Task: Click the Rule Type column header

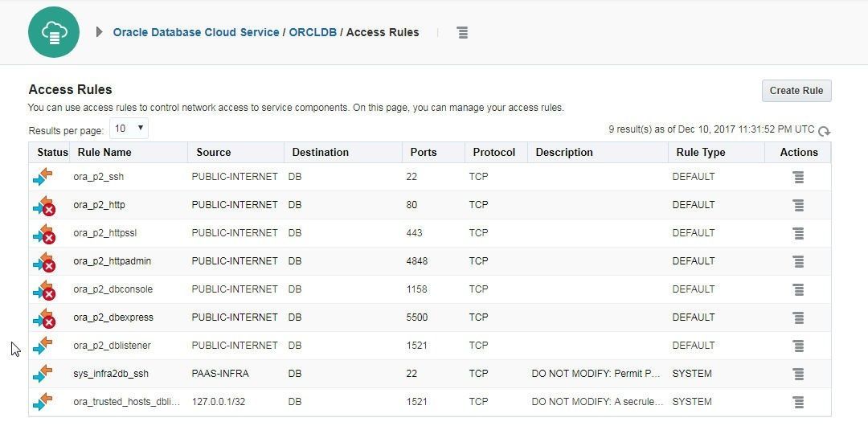Action: click(701, 153)
